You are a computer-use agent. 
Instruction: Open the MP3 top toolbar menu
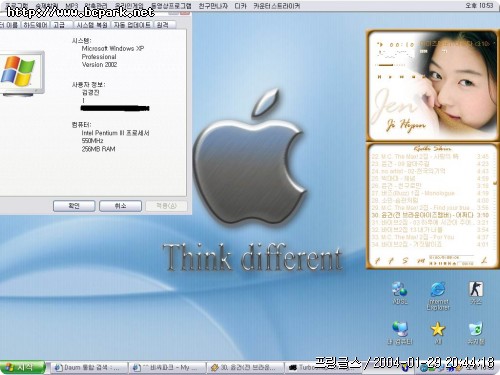(x=72, y=6)
